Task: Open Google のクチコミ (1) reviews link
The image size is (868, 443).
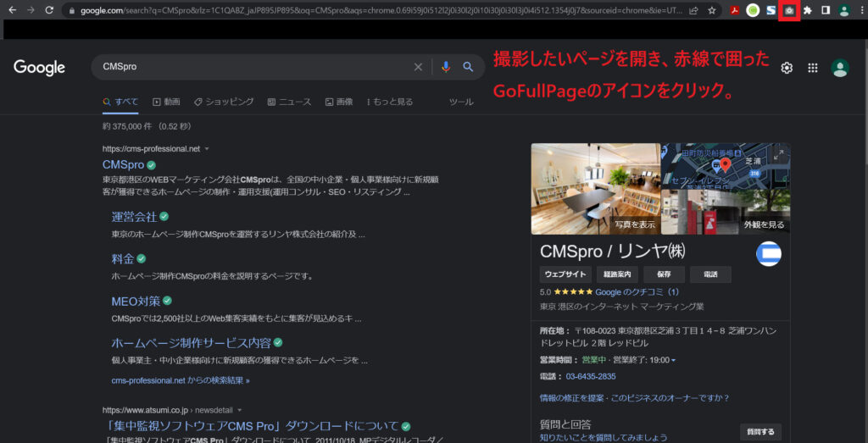Action: tap(637, 292)
